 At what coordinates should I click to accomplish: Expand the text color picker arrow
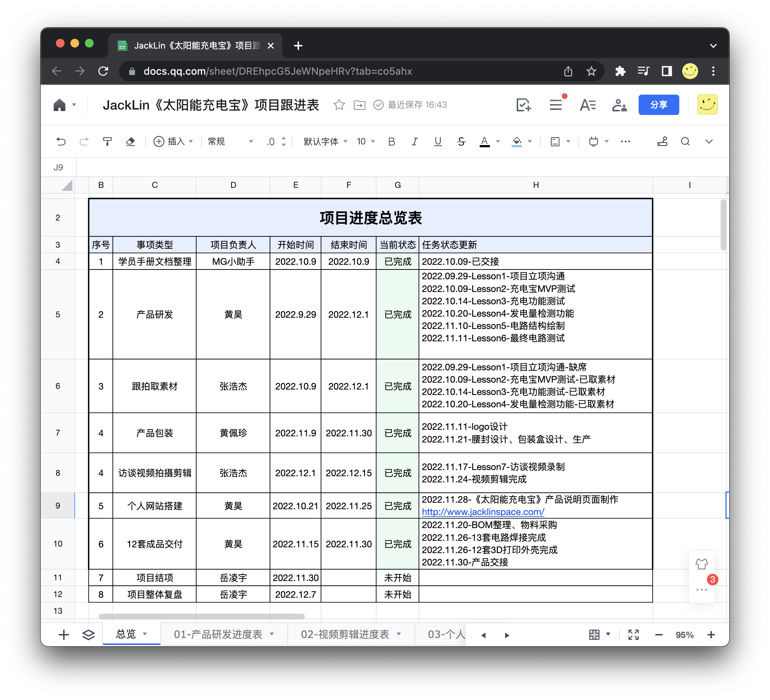pos(498,141)
